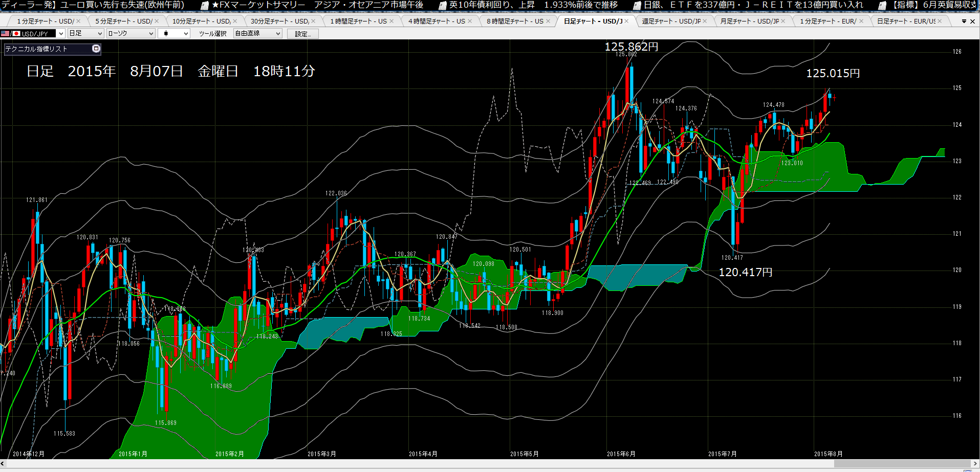The width and height of the screenshot is (980, 472).
Task: Click the 122.036 price label
Action: click(x=336, y=193)
